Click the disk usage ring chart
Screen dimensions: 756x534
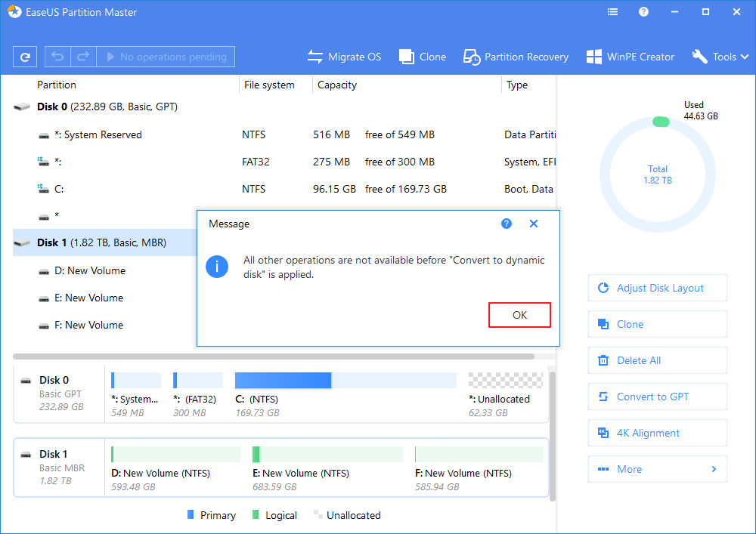657,174
